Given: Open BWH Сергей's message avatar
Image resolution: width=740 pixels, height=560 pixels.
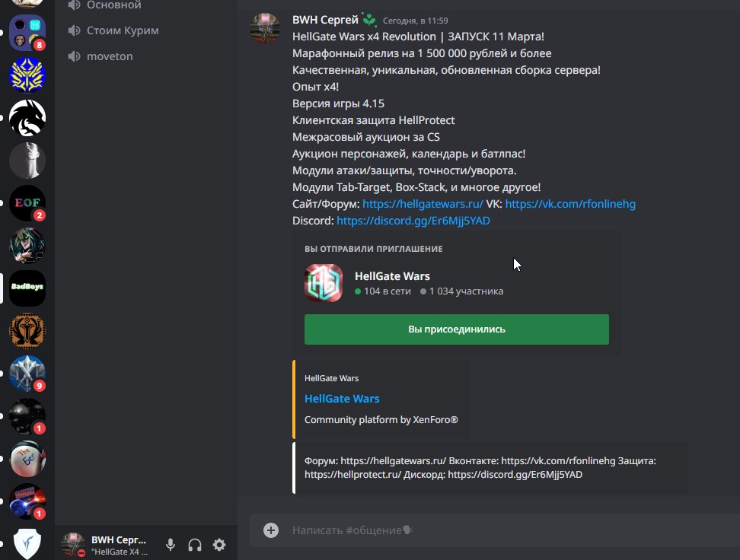Looking at the screenshot, I should click(x=265, y=28).
